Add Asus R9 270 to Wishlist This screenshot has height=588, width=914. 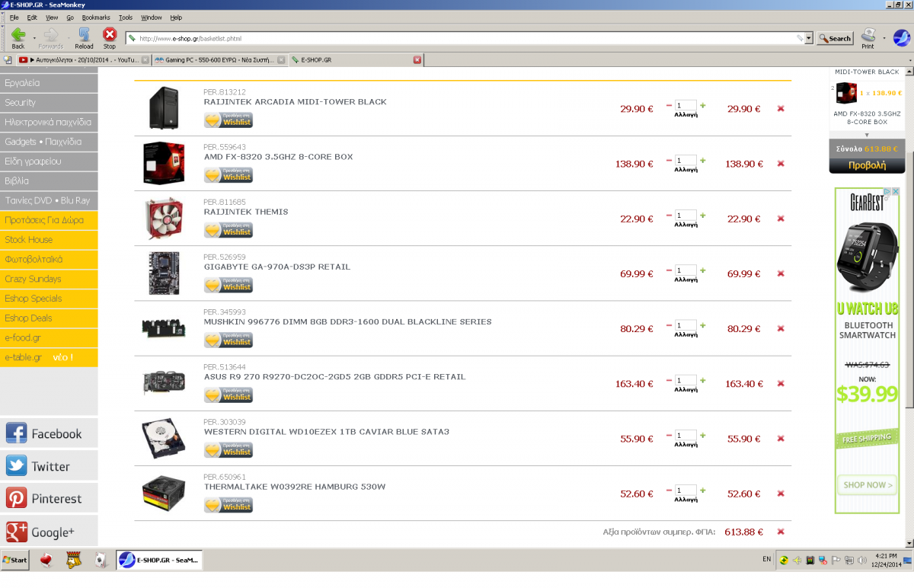[228, 395]
